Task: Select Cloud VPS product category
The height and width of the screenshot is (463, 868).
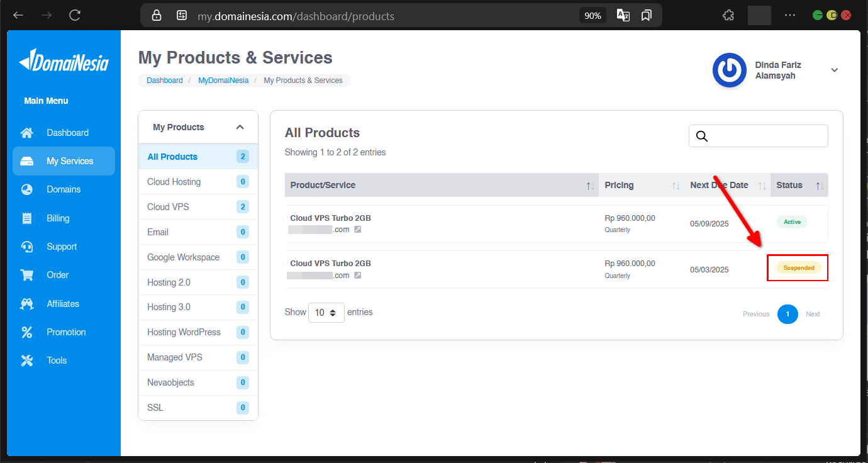Action: click(x=168, y=207)
